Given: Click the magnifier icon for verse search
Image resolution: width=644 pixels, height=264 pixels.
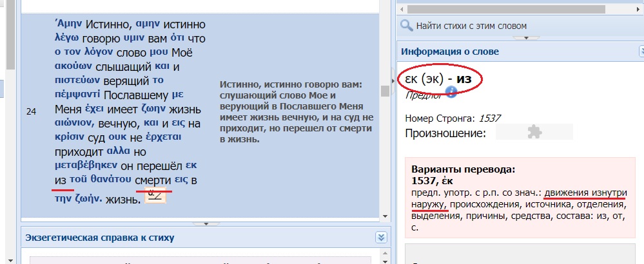Looking at the screenshot, I should click(406, 26).
